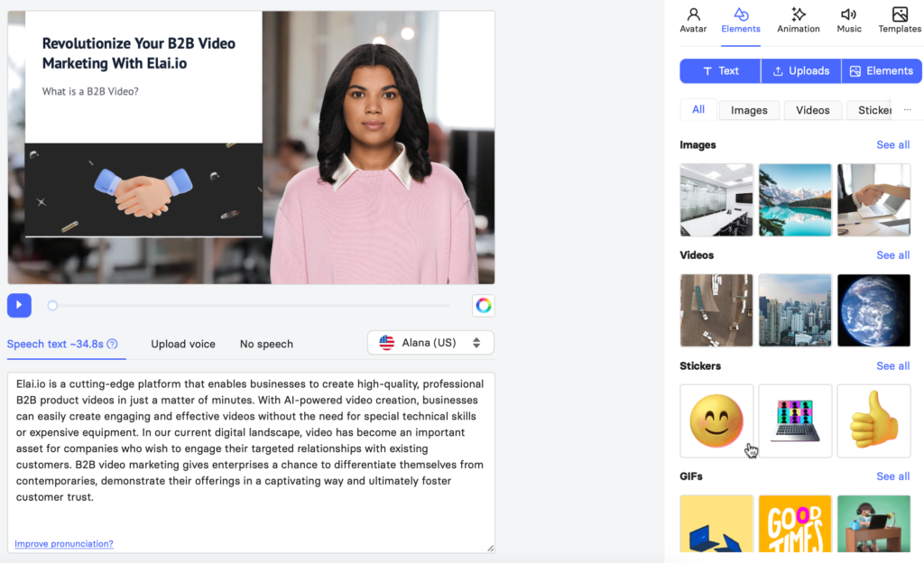Insert the handshake over laptop image
Viewport: 924px width, 563px height.
coord(873,200)
